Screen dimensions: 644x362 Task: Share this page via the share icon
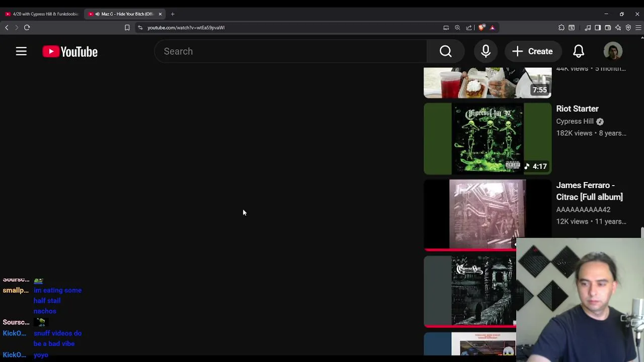[469, 28]
